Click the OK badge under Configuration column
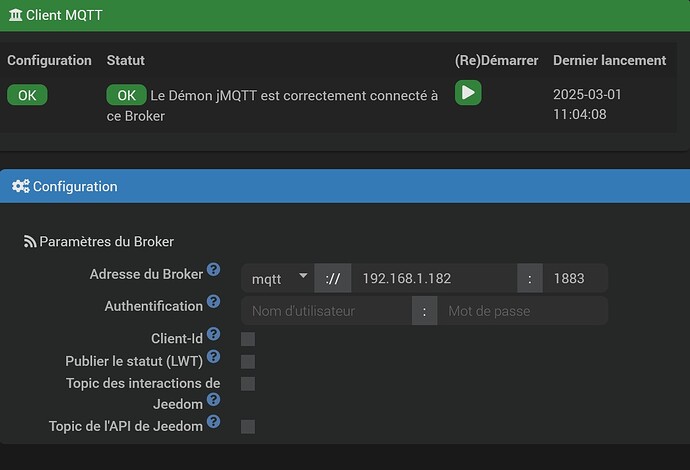 [x=27, y=95]
